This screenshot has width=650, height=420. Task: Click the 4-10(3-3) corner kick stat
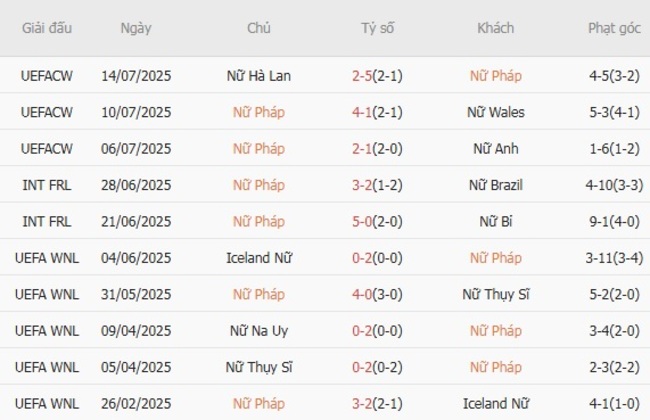[x=615, y=185]
